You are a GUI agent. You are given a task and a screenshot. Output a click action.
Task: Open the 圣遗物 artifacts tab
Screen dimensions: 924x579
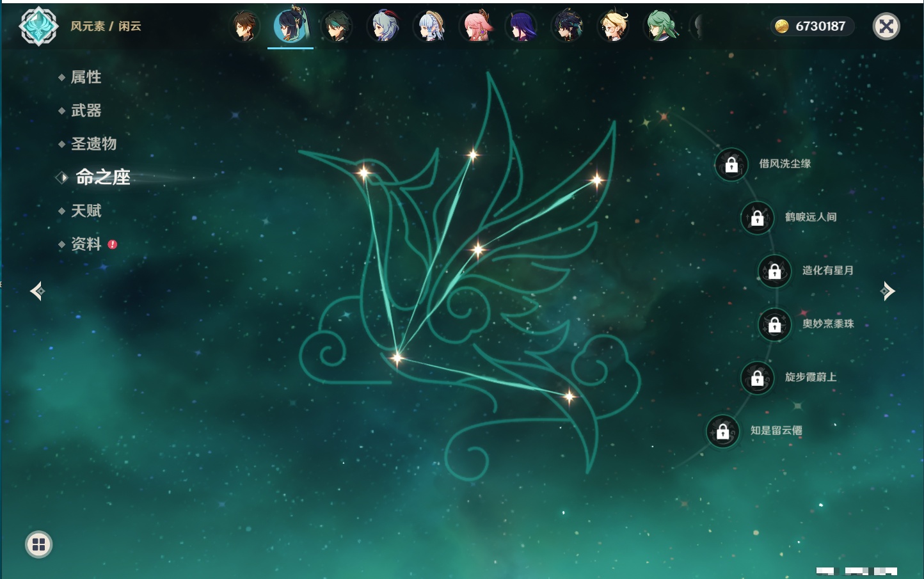(x=93, y=144)
